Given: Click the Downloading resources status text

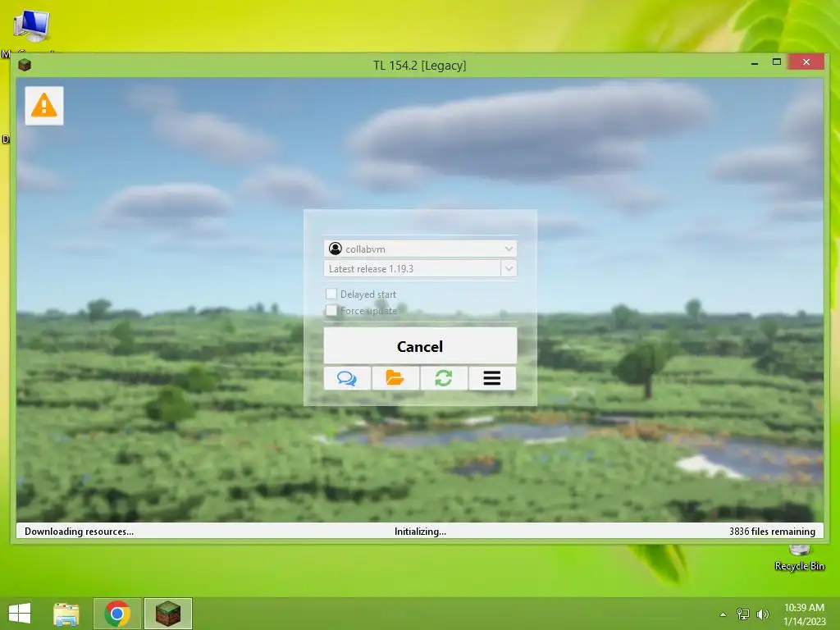Looking at the screenshot, I should tap(80, 532).
